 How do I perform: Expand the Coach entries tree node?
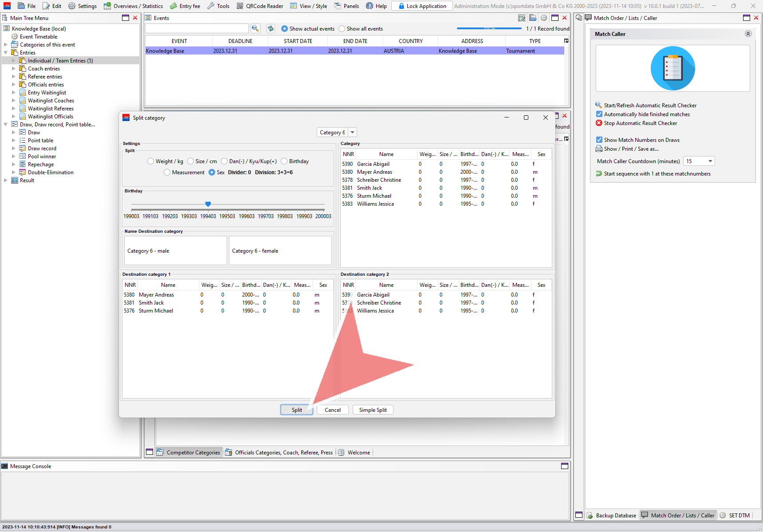(13, 69)
